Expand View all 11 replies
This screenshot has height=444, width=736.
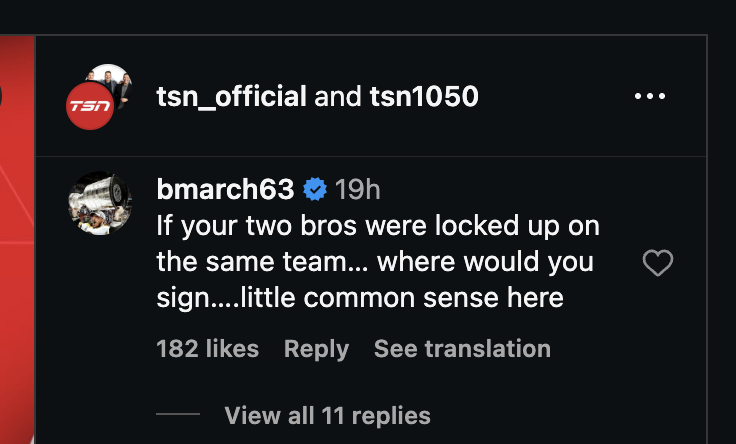(x=327, y=415)
